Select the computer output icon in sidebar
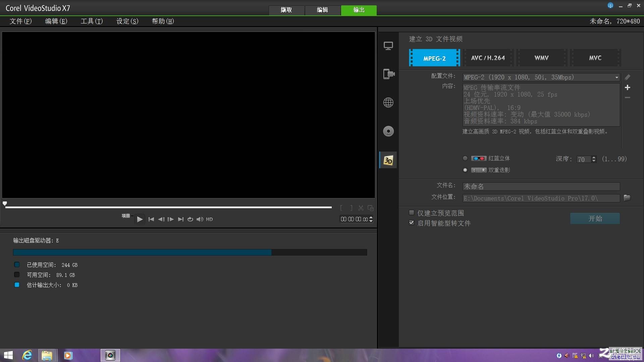This screenshot has height=362, width=644. [388, 46]
